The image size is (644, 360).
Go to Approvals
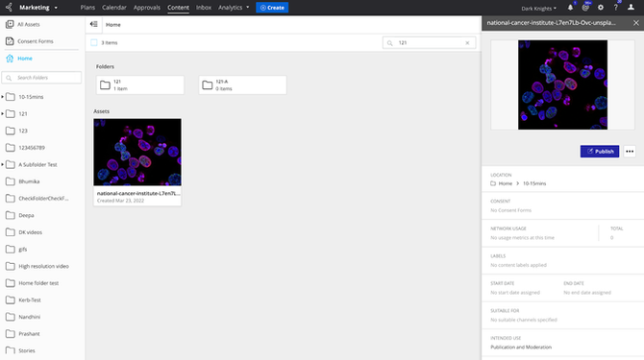click(147, 8)
